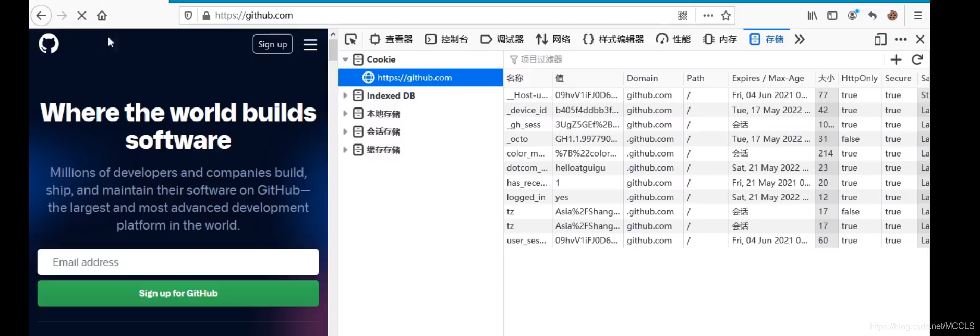Image resolution: width=980 pixels, height=336 pixels.
Task: Collapse the Cookie tree node
Action: click(x=345, y=59)
